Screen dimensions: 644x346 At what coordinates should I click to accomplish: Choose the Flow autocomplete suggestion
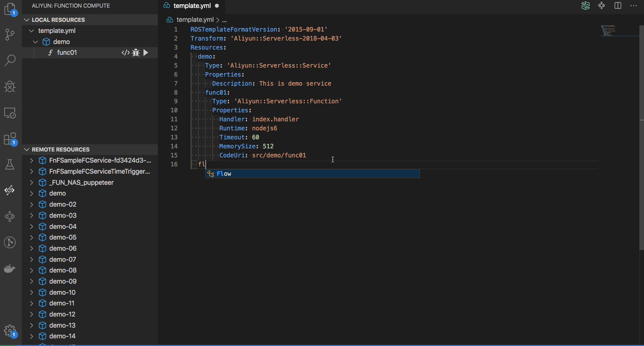[x=224, y=174]
